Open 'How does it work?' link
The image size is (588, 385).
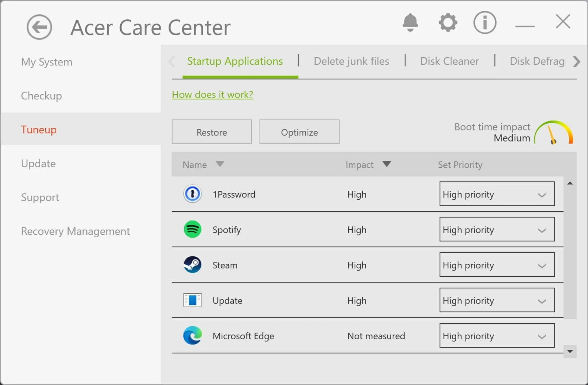[213, 95]
